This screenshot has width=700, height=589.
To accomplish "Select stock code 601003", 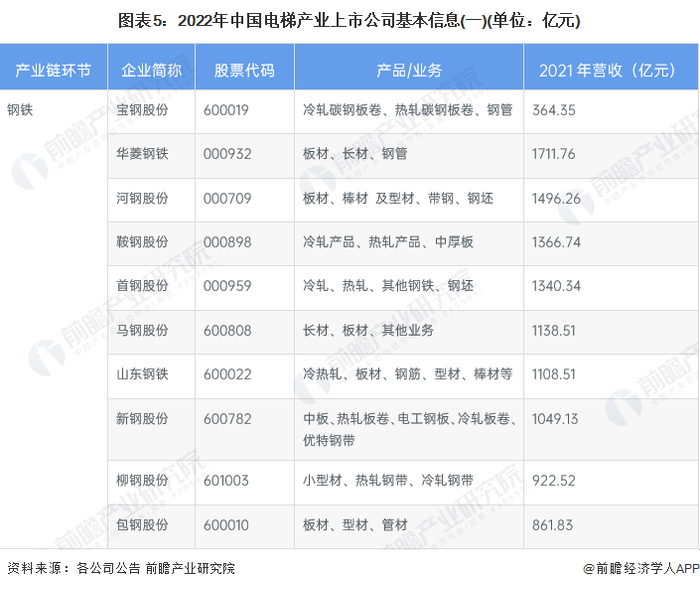I will click(226, 480).
